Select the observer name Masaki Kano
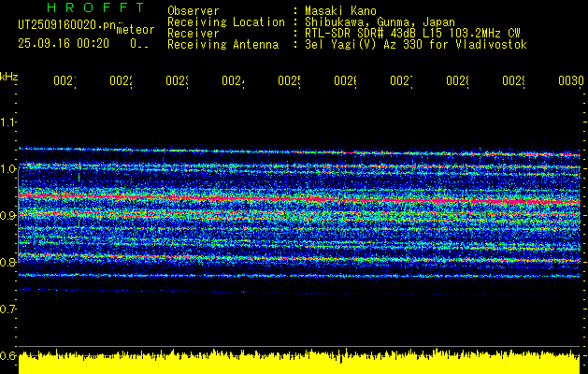This screenshot has height=374, width=588. tap(340, 11)
